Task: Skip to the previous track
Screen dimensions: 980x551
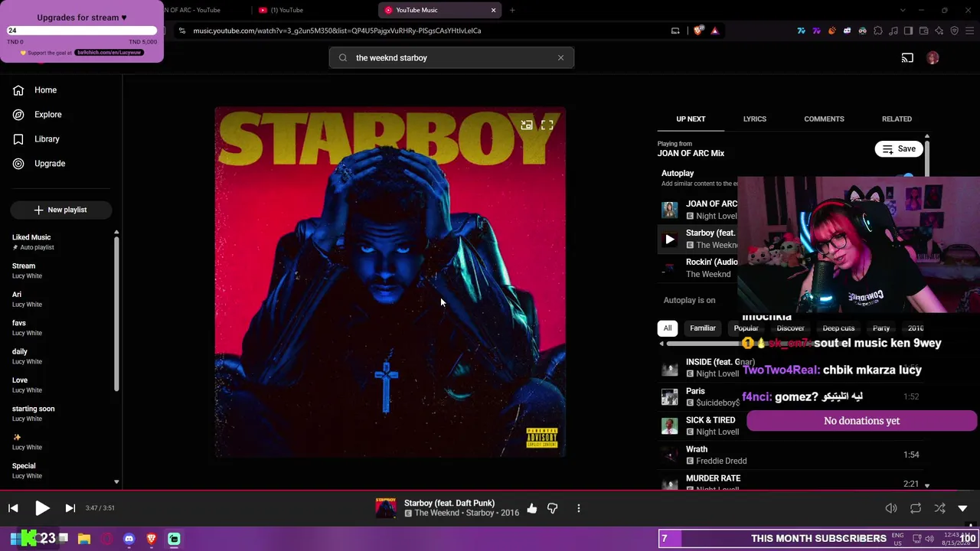Action: pyautogui.click(x=13, y=508)
